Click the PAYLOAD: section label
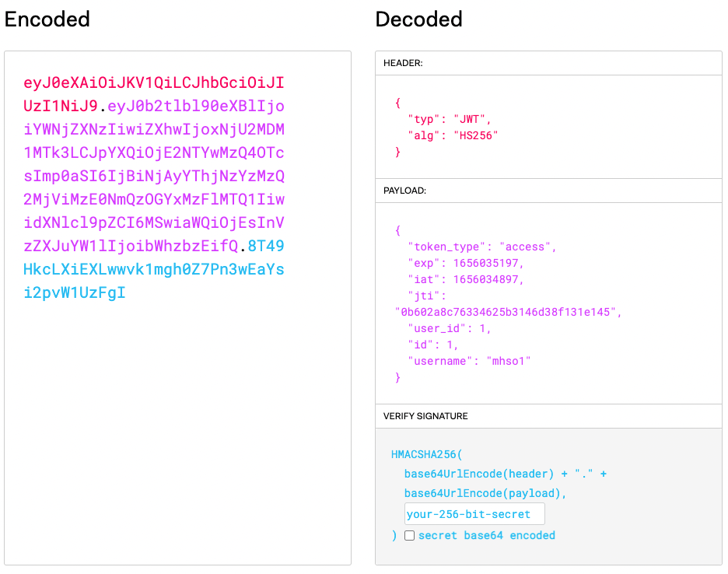728x574 pixels. pos(405,191)
